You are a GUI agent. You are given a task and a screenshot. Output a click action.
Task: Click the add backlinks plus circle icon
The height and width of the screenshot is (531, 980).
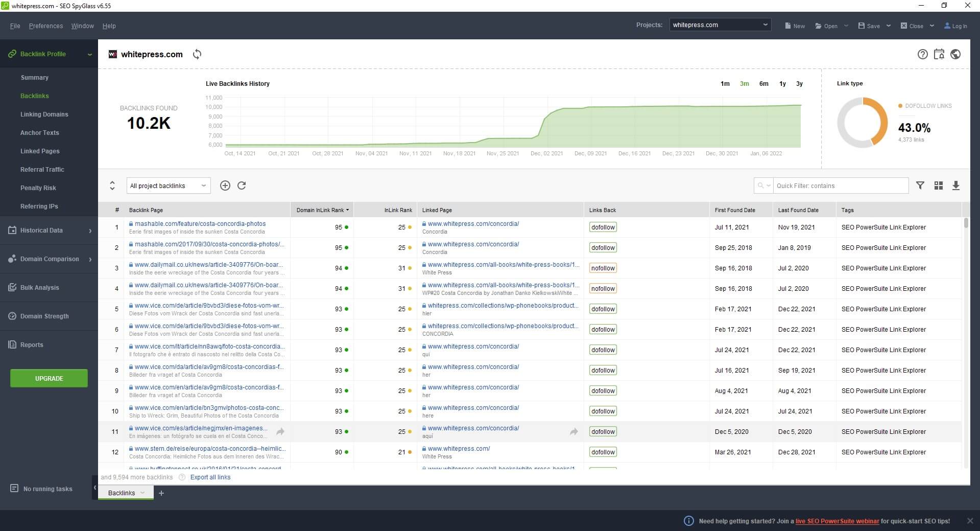225,186
